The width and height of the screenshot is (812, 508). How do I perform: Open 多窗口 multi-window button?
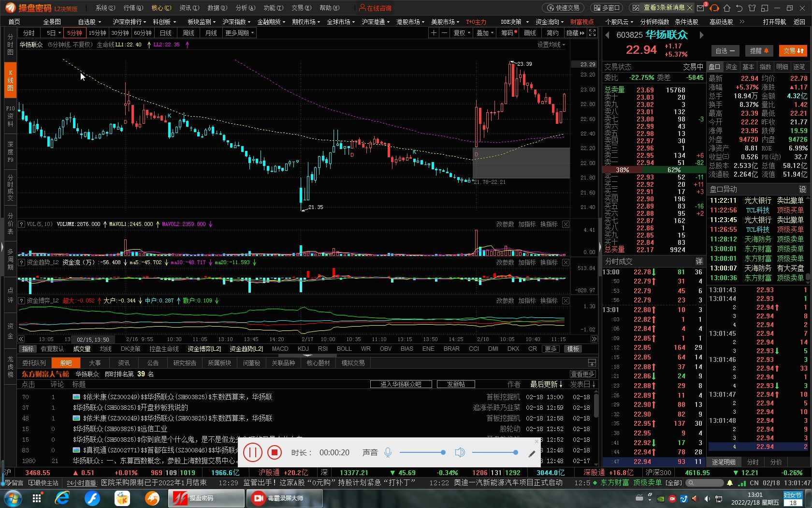[x=606, y=8]
